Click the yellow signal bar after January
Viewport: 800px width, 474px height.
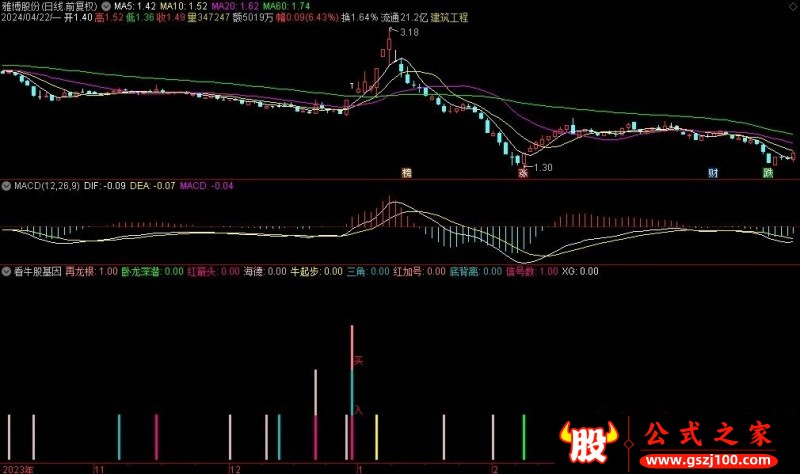(x=377, y=437)
